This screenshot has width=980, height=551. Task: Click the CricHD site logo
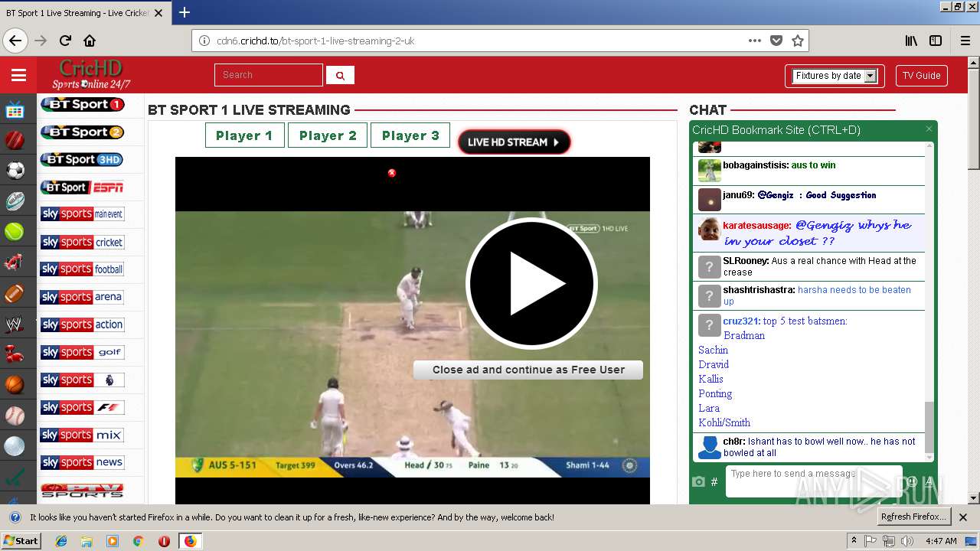(91, 74)
